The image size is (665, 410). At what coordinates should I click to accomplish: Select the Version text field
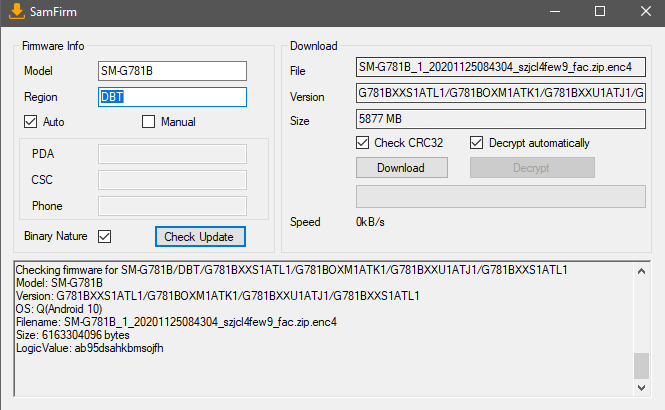coord(501,93)
